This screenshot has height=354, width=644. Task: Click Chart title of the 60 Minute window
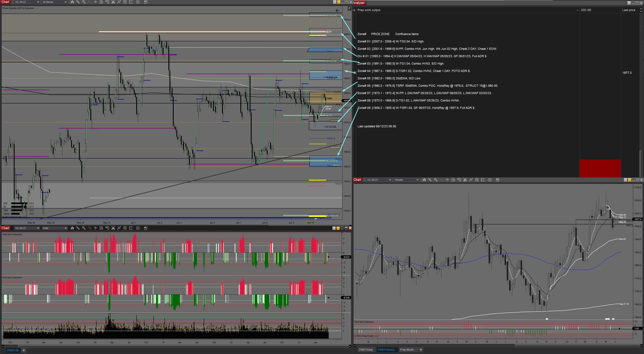click(5, 2)
